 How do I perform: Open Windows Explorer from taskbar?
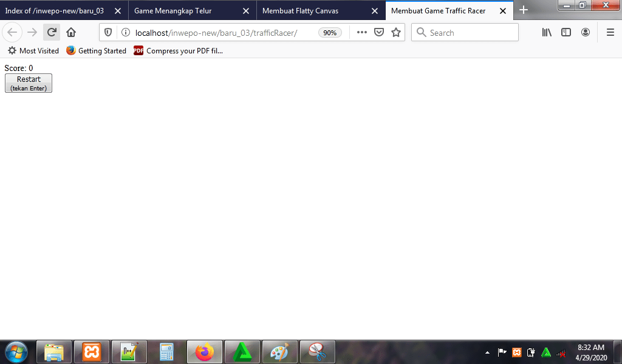[x=54, y=352]
